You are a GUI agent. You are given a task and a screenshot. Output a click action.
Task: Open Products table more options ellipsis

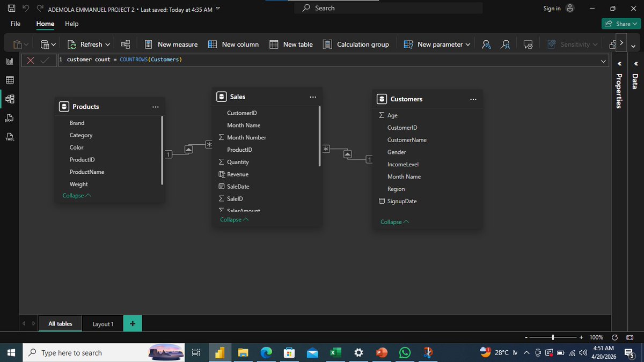155,107
